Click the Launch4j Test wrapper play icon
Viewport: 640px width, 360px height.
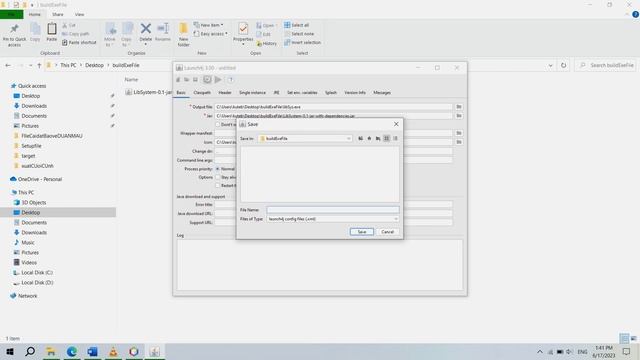coord(218,80)
